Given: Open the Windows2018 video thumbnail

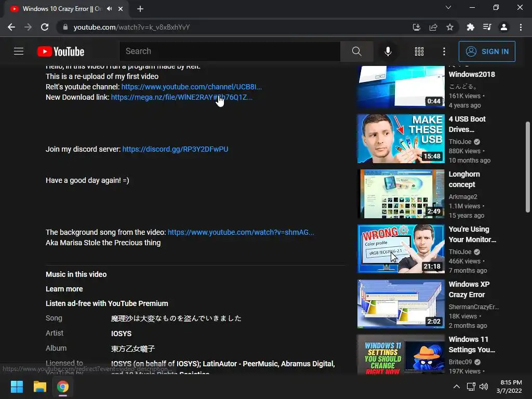Looking at the screenshot, I should (x=401, y=87).
